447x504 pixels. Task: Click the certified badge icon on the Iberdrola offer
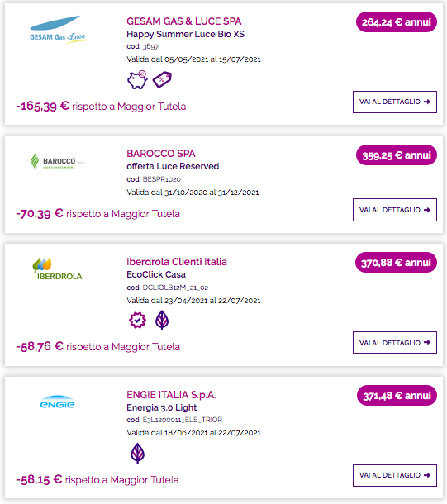(137, 320)
